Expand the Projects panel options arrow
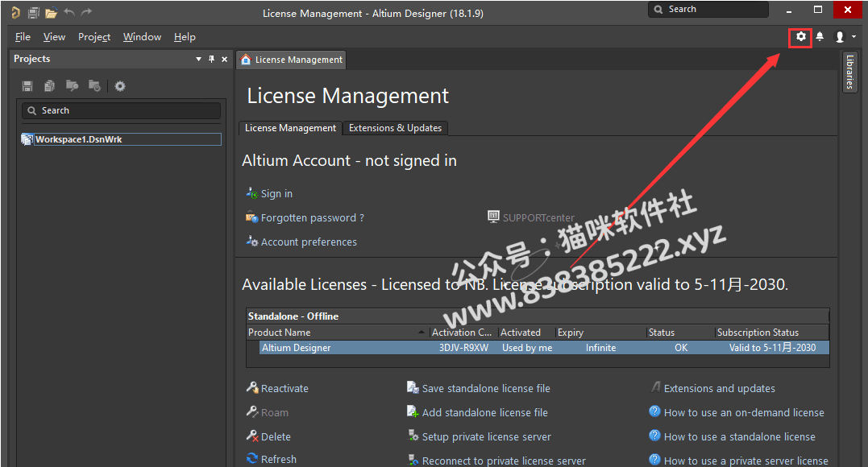The width and height of the screenshot is (868, 467). click(199, 60)
